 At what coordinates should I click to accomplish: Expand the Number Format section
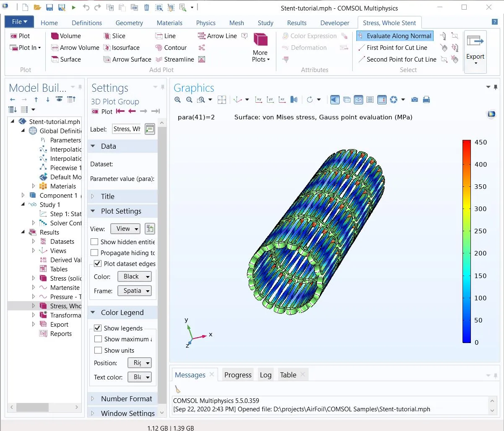[x=126, y=399]
